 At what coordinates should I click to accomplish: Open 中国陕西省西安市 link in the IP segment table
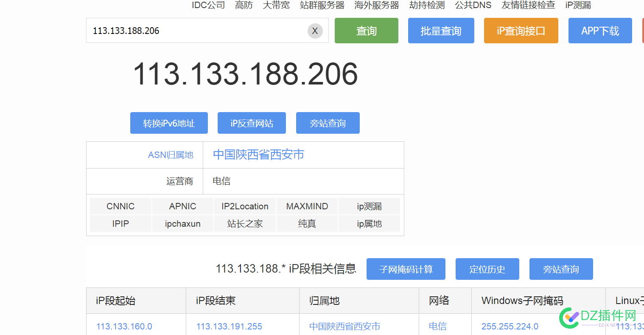[344, 327]
